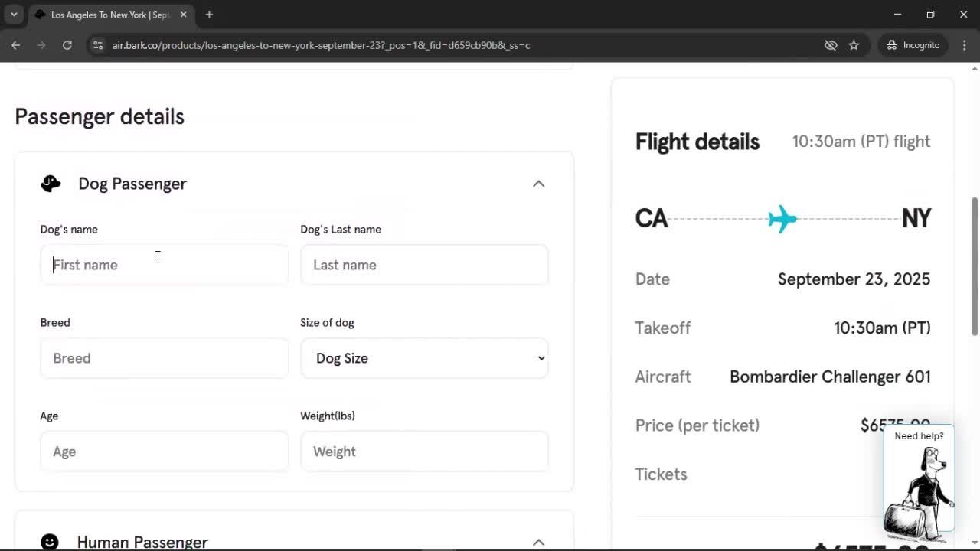
Task: Click the airplane icon between CA and NY
Action: coord(782,219)
